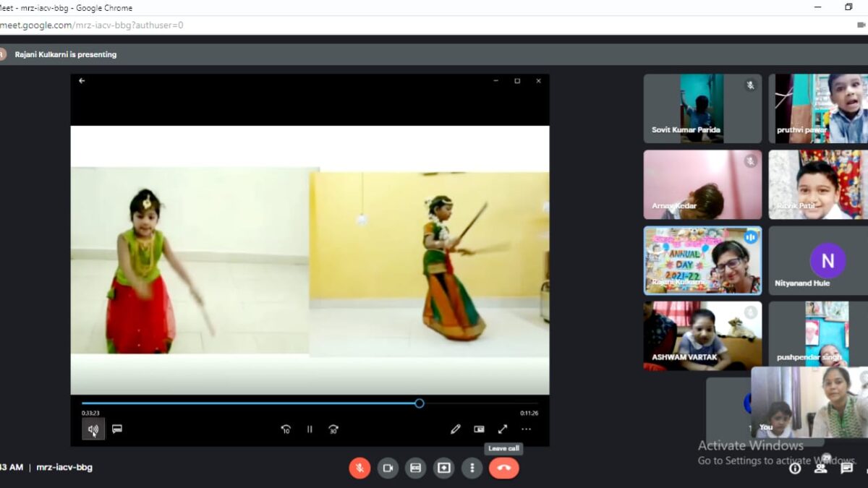Click the remaining time 0:11:26 in video player

tap(529, 414)
